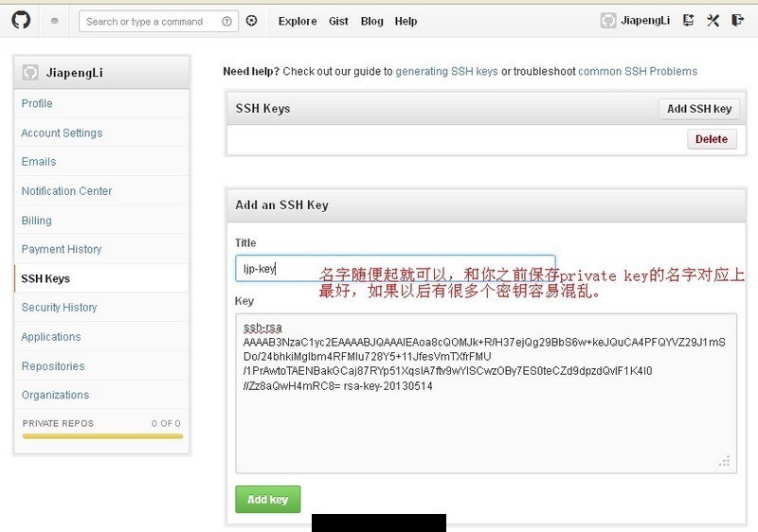The image size is (758, 532).
Task: Click the private repos usage bar
Action: (102, 436)
